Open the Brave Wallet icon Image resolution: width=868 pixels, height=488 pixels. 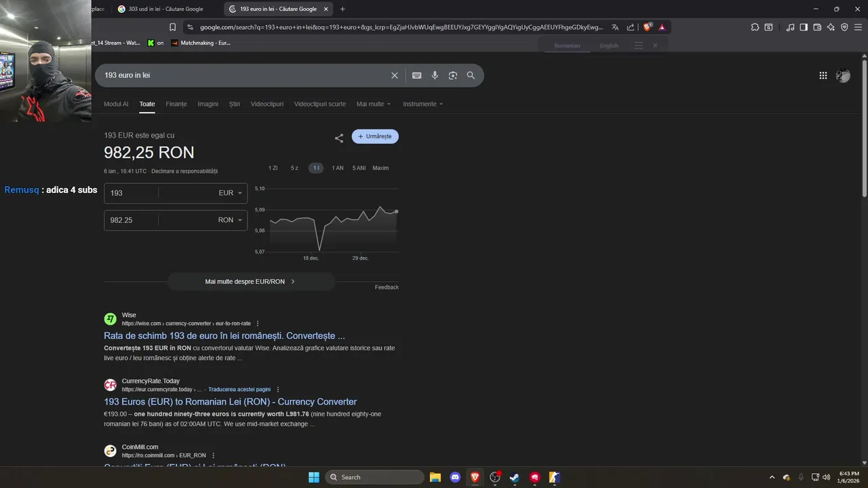(817, 27)
